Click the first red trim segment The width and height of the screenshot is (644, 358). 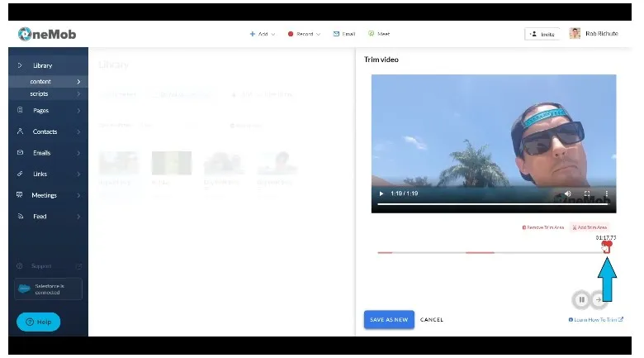[385, 253]
